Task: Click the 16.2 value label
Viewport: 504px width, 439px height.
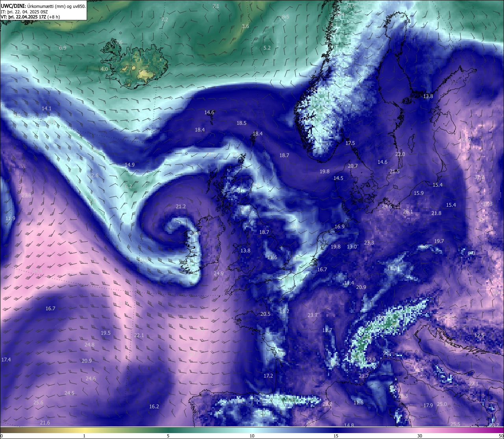Action: point(154,407)
